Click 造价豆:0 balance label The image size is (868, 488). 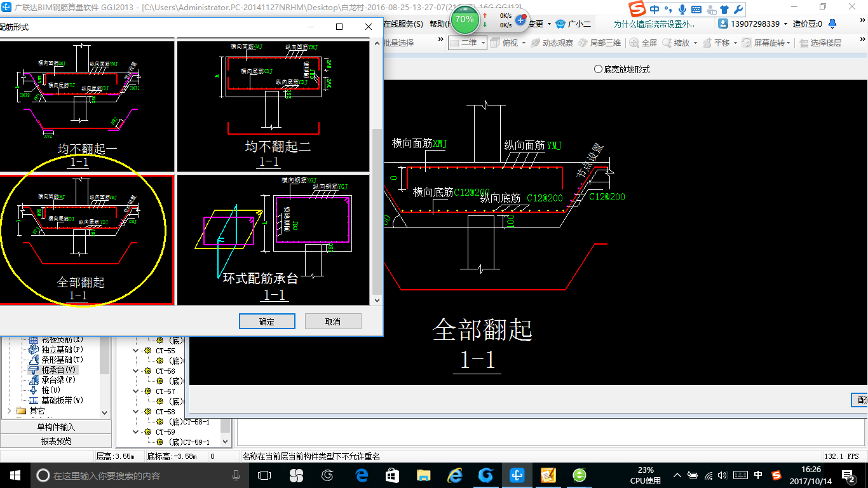pyautogui.click(x=807, y=24)
